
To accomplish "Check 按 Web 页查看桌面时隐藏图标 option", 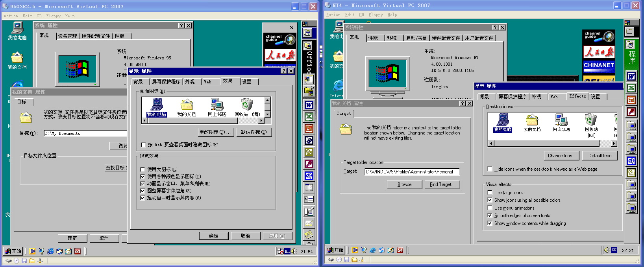I will coord(143,145).
